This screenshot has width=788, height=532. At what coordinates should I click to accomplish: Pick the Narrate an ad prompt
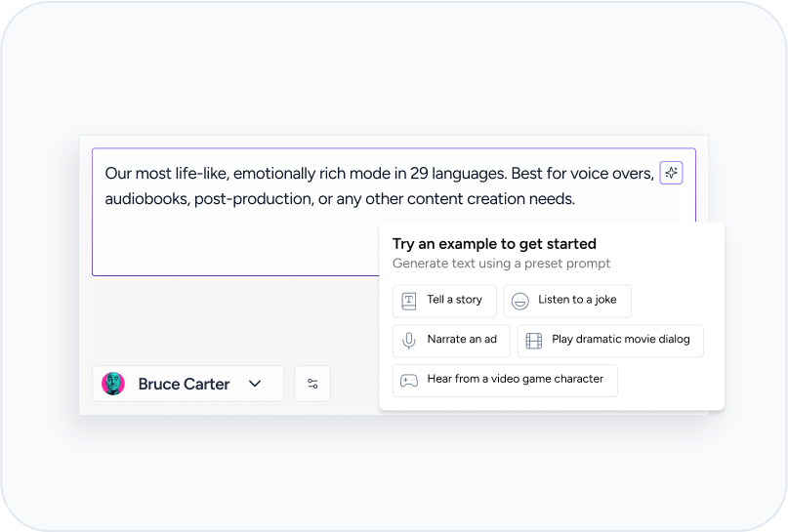tap(451, 341)
